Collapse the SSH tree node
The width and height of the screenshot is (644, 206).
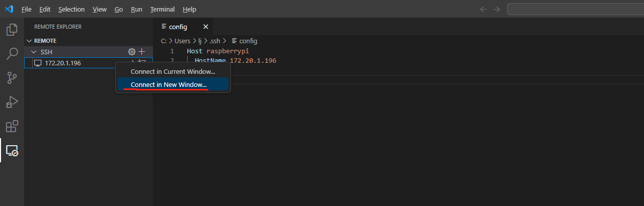(34, 52)
